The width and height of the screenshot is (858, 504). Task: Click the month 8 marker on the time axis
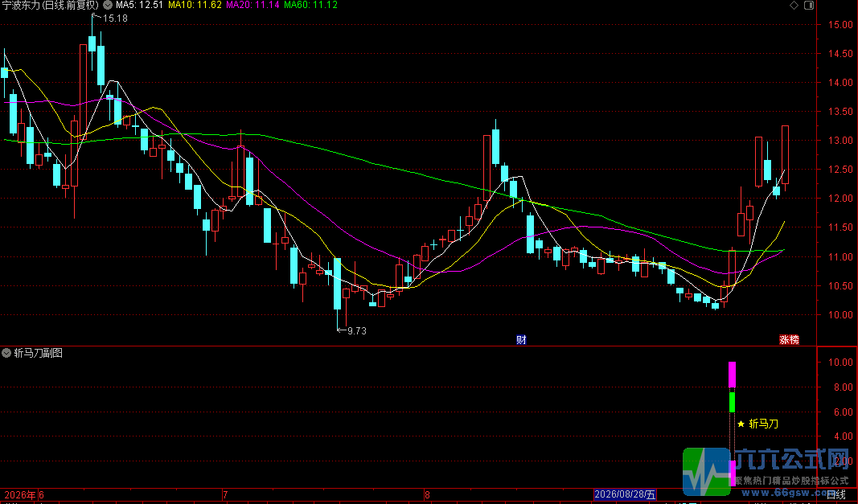pyautogui.click(x=427, y=495)
